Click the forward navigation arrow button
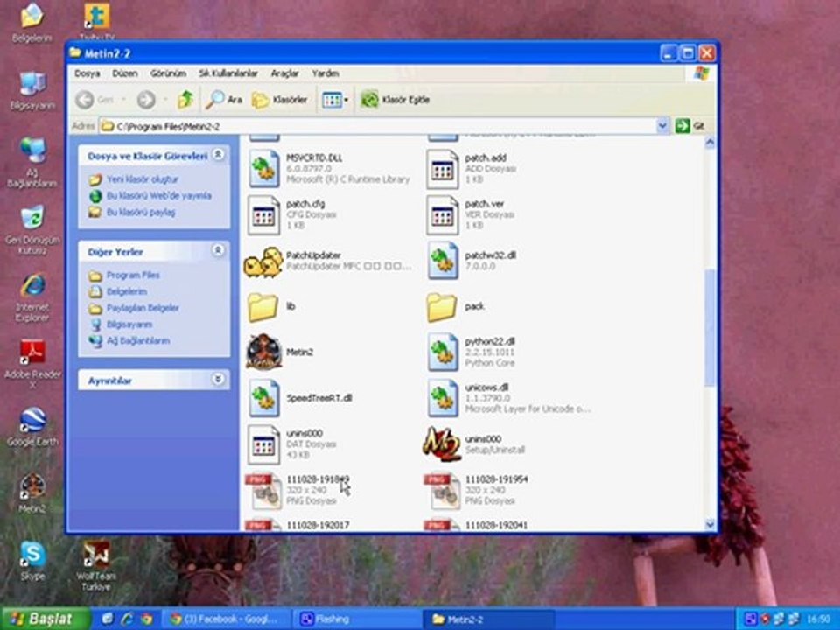Viewport: 840px width, 630px height. [x=146, y=100]
